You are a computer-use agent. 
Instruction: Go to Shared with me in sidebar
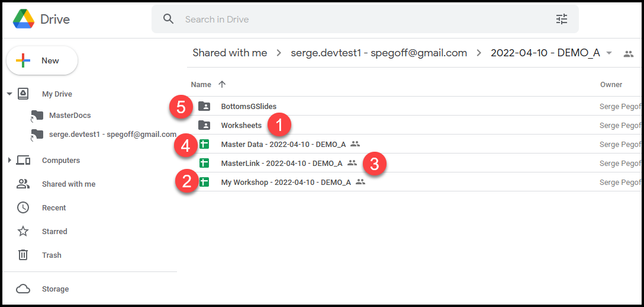coord(68,184)
